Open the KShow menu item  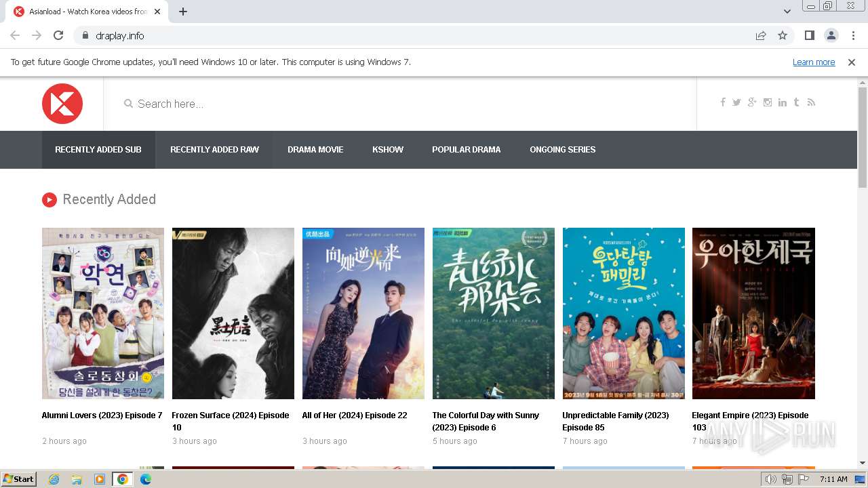coord(388,150)
